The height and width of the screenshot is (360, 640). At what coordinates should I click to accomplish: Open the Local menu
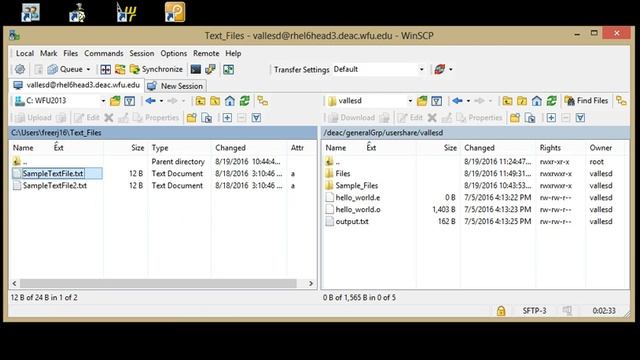click(x=24, y=53)
